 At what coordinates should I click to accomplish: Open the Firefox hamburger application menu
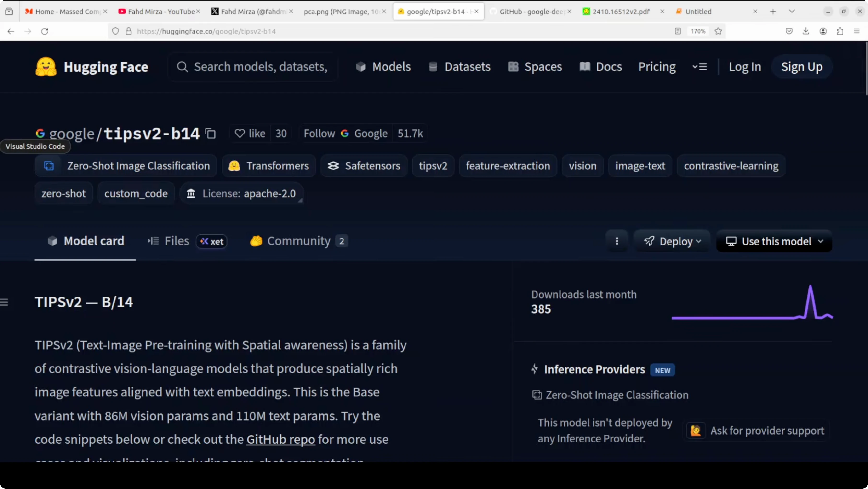coord(857,31)
